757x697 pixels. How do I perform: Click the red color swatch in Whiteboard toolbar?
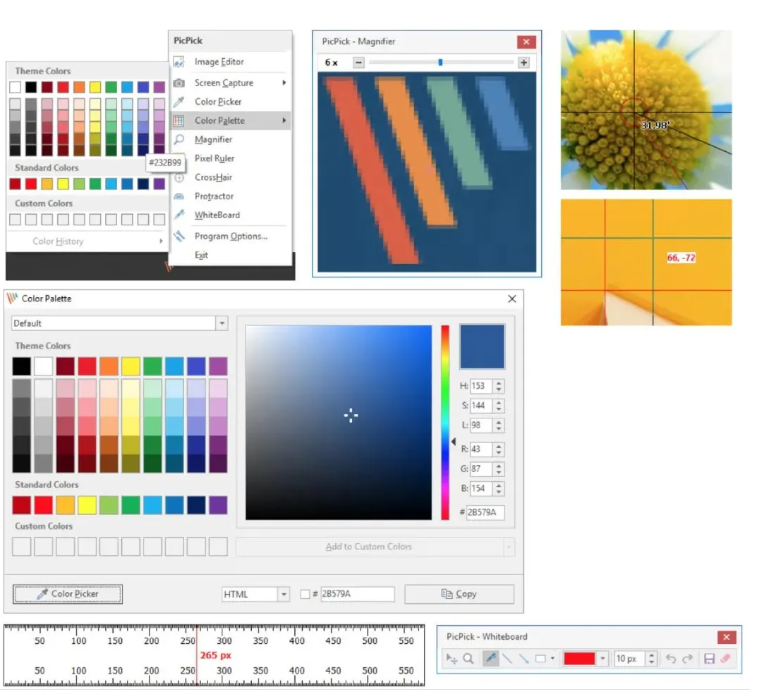(x=585, y=664)
